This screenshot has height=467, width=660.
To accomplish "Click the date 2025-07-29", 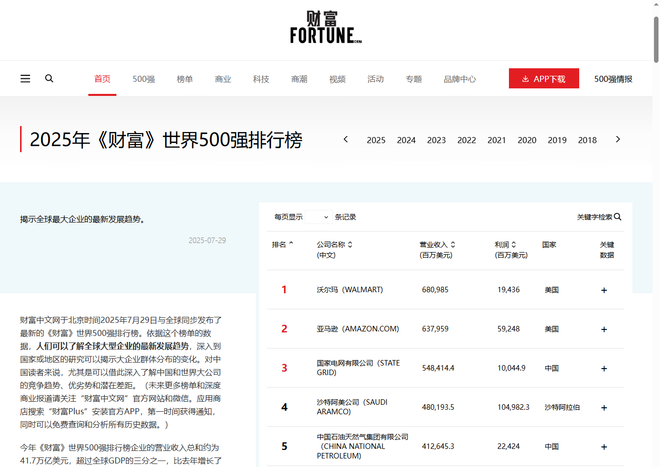I will (x=207, y=240).
